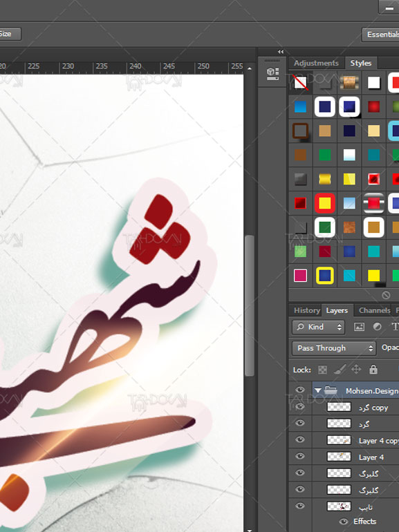
Task: Open the Kind filter dropdown
Action: (x=318, y=327)
